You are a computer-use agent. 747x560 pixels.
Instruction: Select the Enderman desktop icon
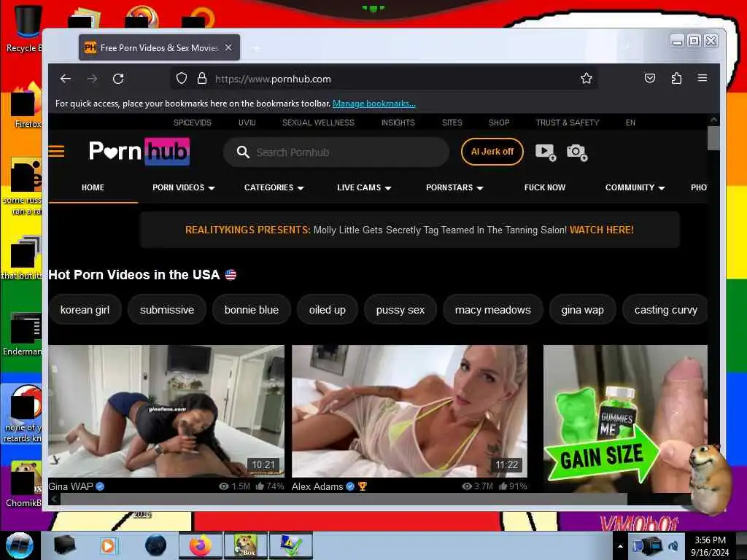[23, 334]
